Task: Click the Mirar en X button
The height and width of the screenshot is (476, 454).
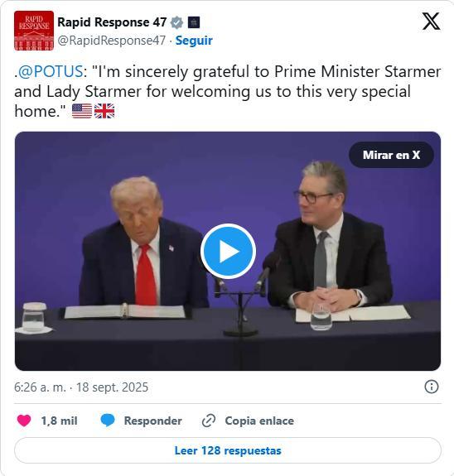Action: click(391, 155)
